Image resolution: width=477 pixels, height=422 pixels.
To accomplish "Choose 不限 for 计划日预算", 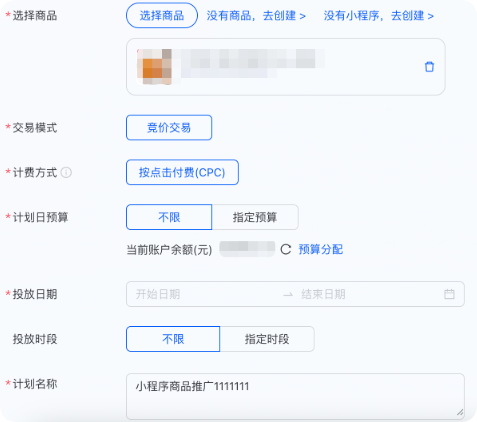I will pos(169,217).
